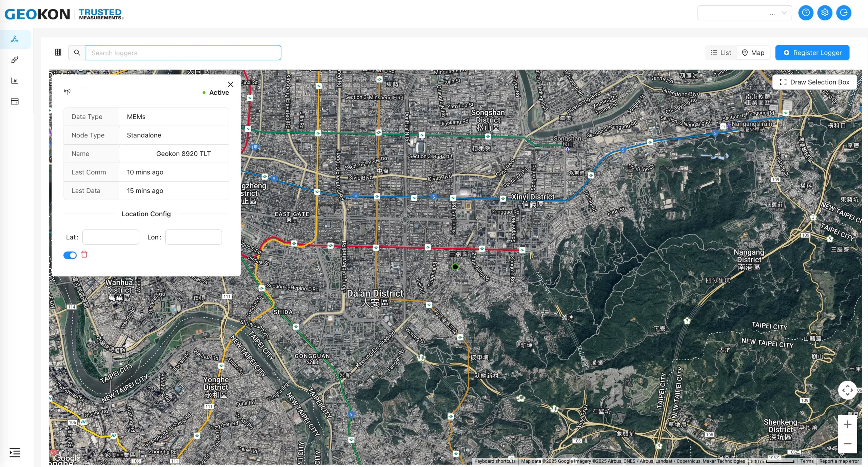Close the logger details popup
Viewport: 868px width, 467px height.
pyautogui.click(x=231, y=85)
